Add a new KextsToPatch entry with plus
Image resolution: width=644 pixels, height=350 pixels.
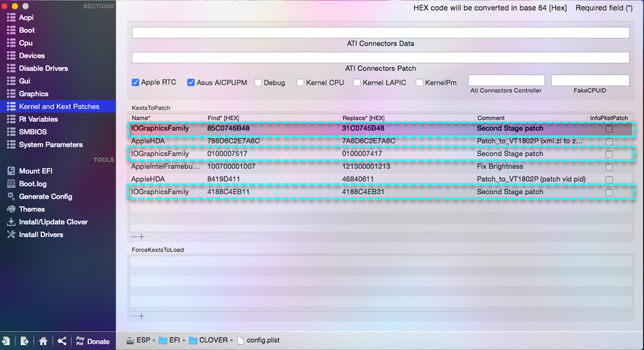142,237
